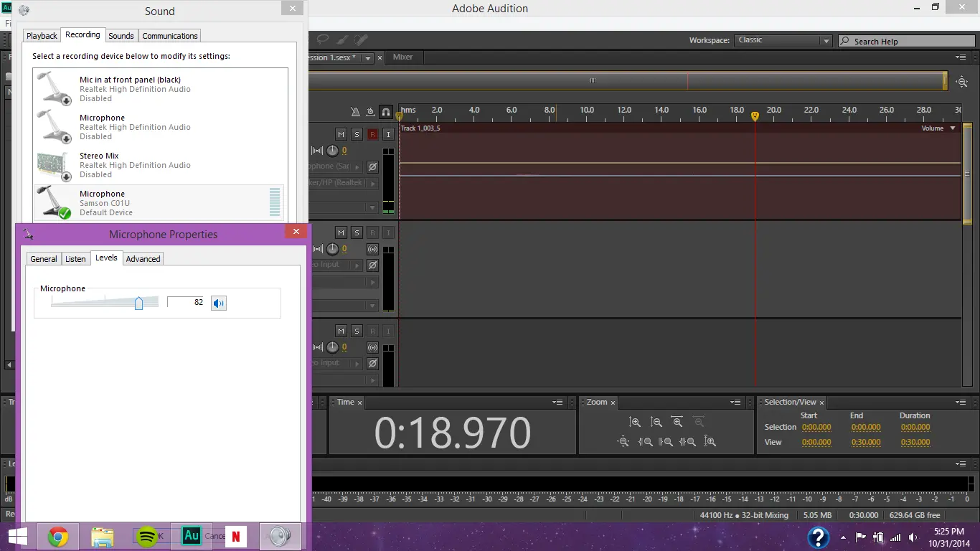Image resolution: width=980 pixels, height=551 pixels.
Task: Open the Volume dropdown on Track 1 clip
Action: (x=953, y=128)
